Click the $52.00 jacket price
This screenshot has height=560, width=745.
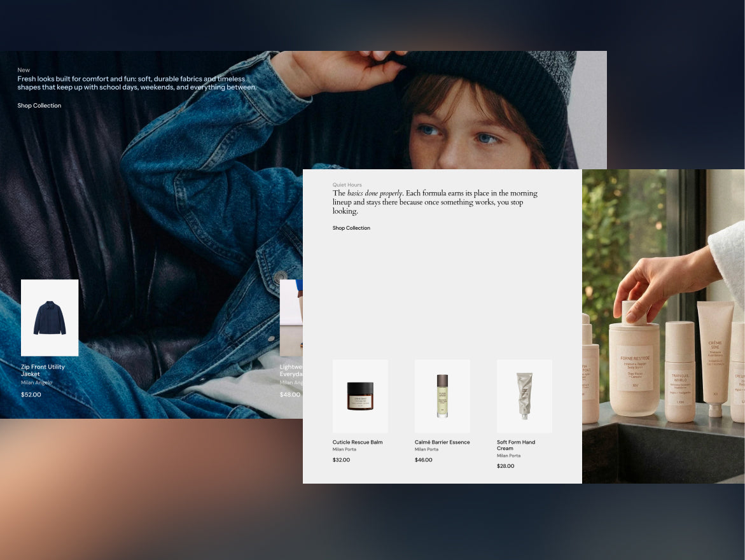click(31, 395)
